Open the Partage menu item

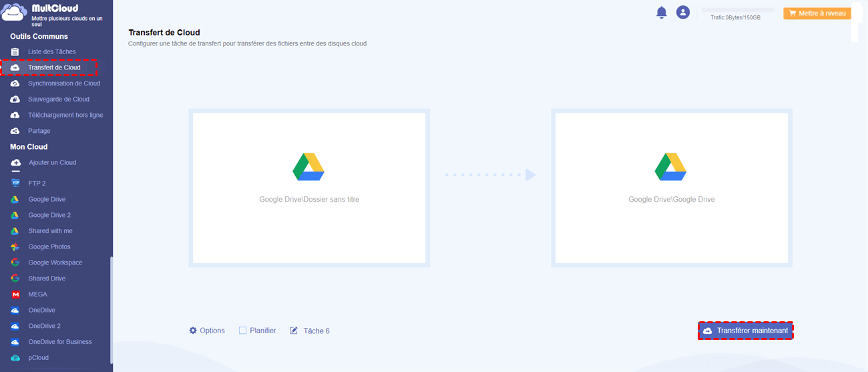(x=39, y=131)
